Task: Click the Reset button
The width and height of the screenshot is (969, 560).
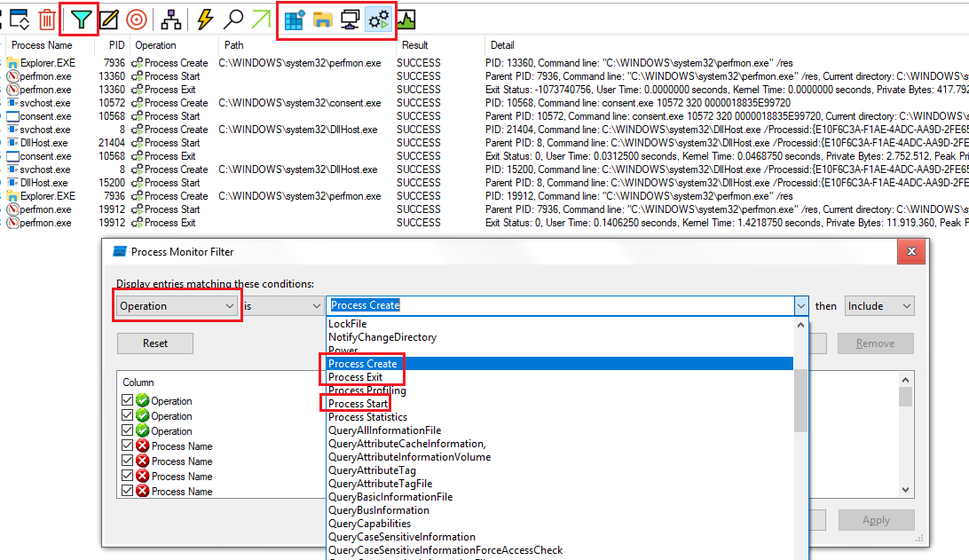Action: [x=155, y=343]
